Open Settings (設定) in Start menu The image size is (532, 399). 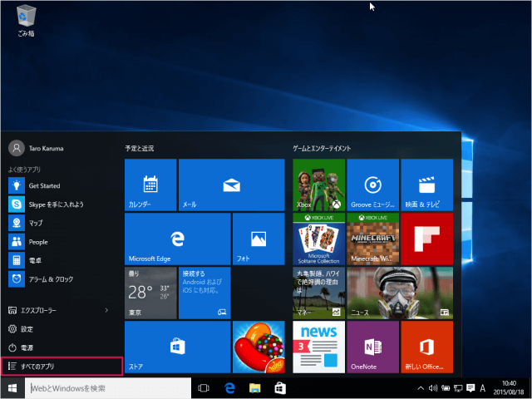[27, 328]
